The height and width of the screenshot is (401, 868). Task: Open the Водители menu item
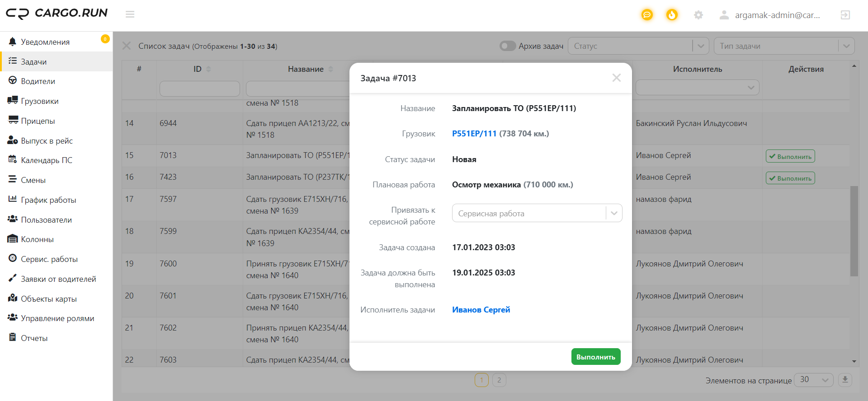(38, 81)
